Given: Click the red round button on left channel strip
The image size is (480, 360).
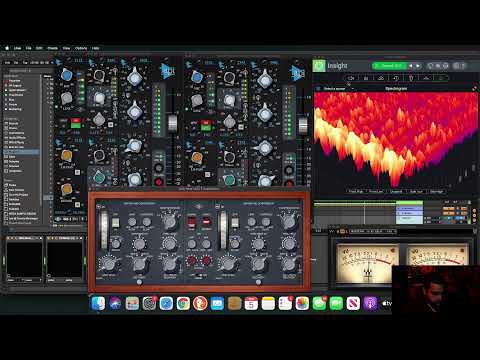Looking at the screenshot, I should [x=159, y=182].
